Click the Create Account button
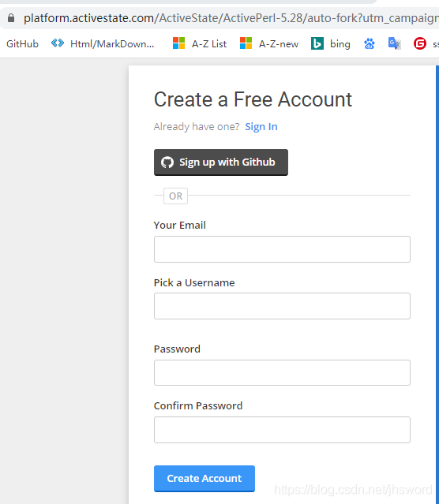439x504 pixels. 204,478
